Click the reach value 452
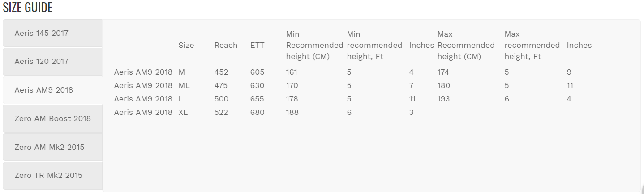The width and height of the screenshot is (644, 194). point(221,72)
